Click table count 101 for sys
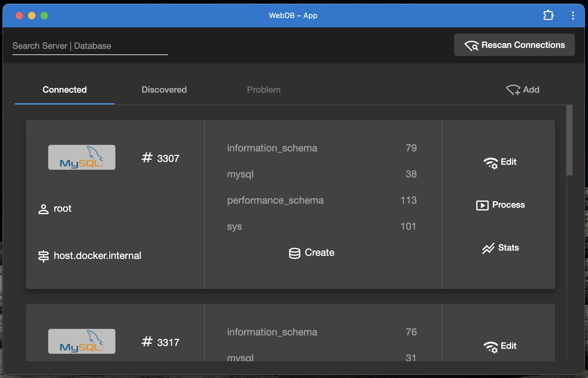Viewport: 588px width, 378px height. (x=408, y=226)
